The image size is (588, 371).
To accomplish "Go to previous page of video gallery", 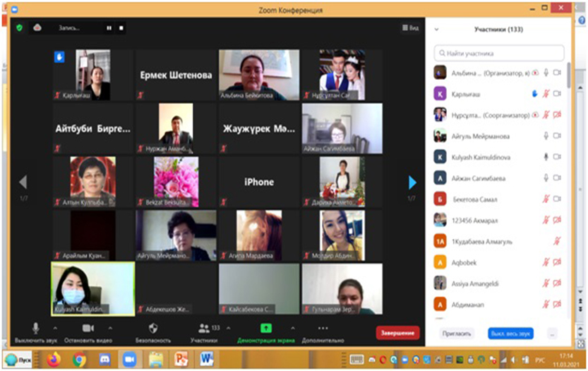I will click(x=23, y=182).
